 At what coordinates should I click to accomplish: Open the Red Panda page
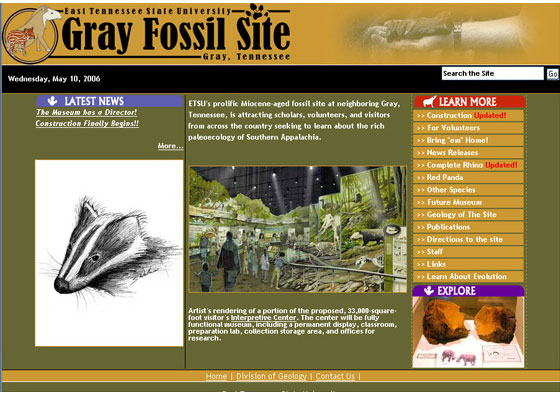pyautogui.click(x=468, y=177)
